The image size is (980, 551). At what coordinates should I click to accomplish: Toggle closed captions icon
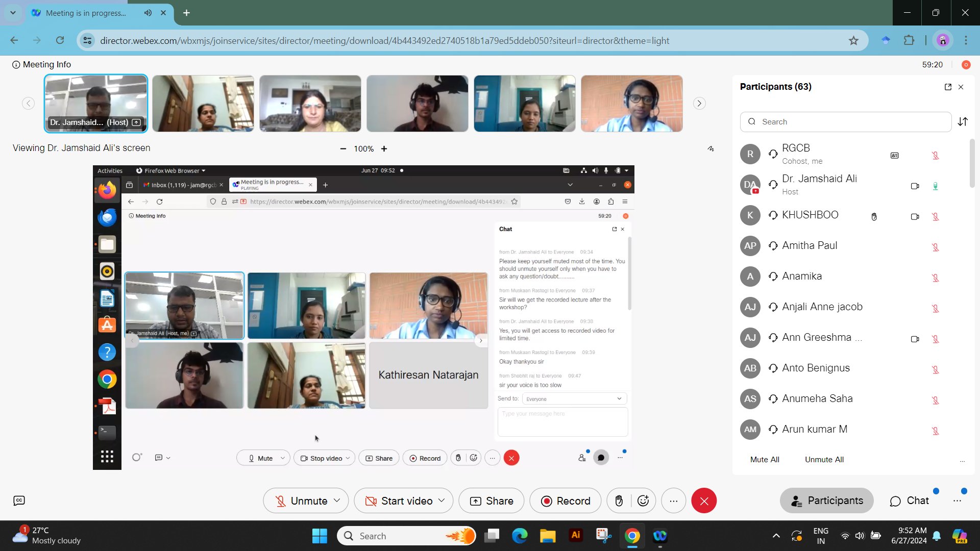click(19, 500)
